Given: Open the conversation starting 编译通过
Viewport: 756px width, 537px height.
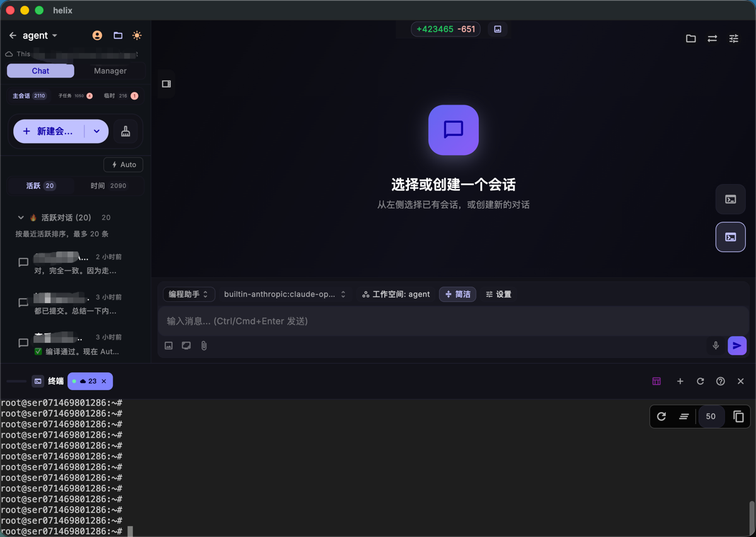Looking at the screenshot, I should pos(76,344).
